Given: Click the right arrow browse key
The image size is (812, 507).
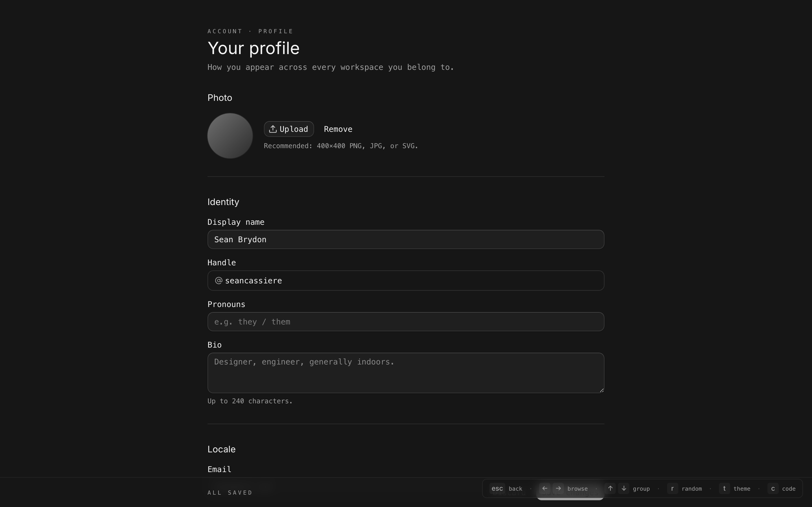Looking at the screenshot, I should coord(558,489).
